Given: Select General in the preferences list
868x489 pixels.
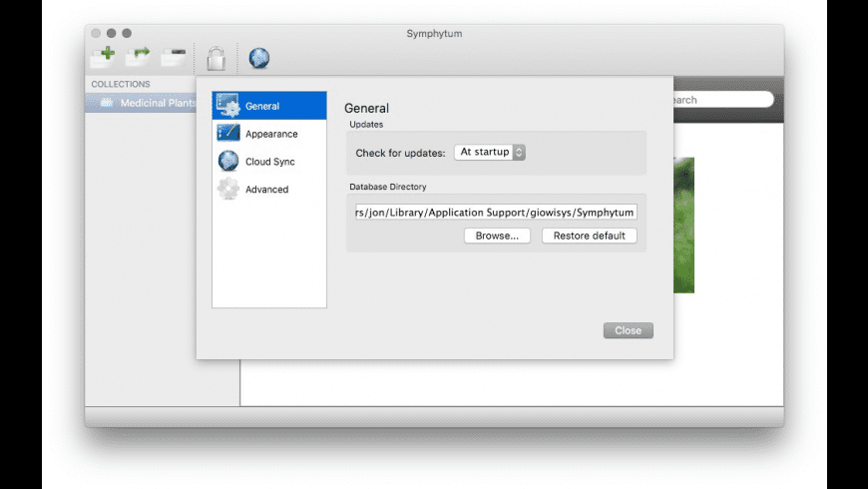Looking at the screenshot, I should [269, 106].
